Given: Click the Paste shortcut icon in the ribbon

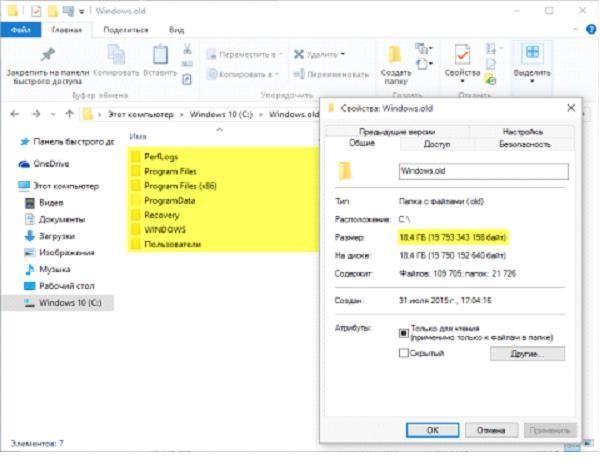Looking at the screenshot, I should [x=187, y=79].
